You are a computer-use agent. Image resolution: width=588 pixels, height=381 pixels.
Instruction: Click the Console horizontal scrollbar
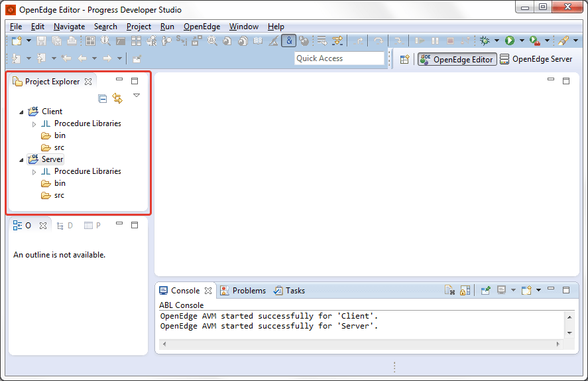tap(361, 344)
